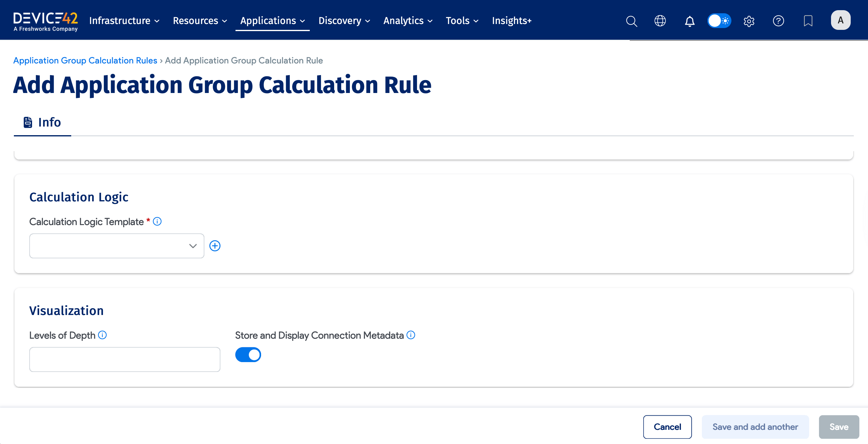Toggle the light/dark theme switch

(719, 21)
